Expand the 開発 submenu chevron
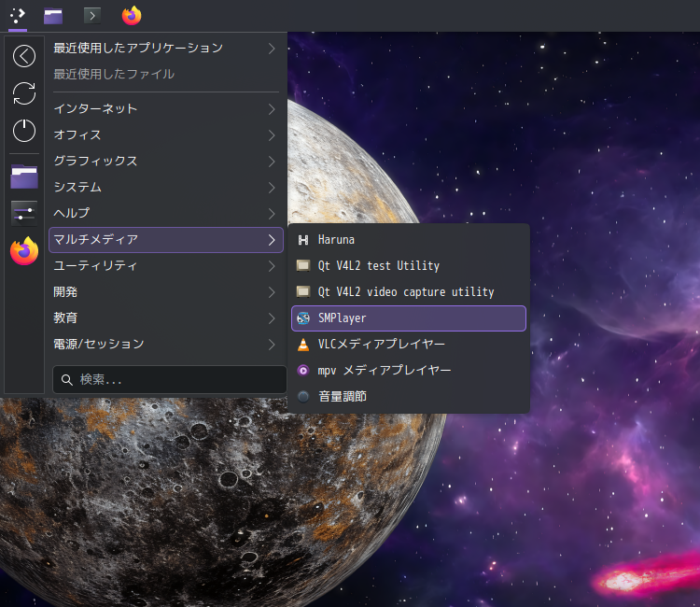This screenshot has width=700, height=607. (x=272, y=292)
